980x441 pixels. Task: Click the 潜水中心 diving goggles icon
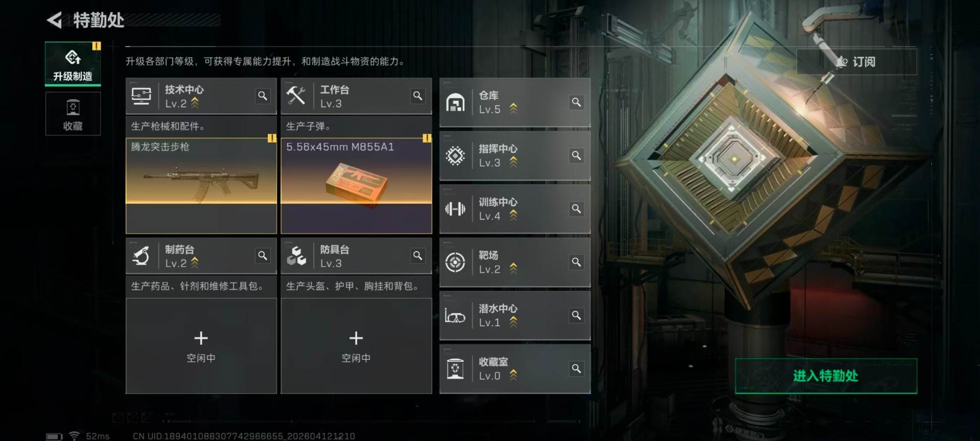click(x=455, y=316)
